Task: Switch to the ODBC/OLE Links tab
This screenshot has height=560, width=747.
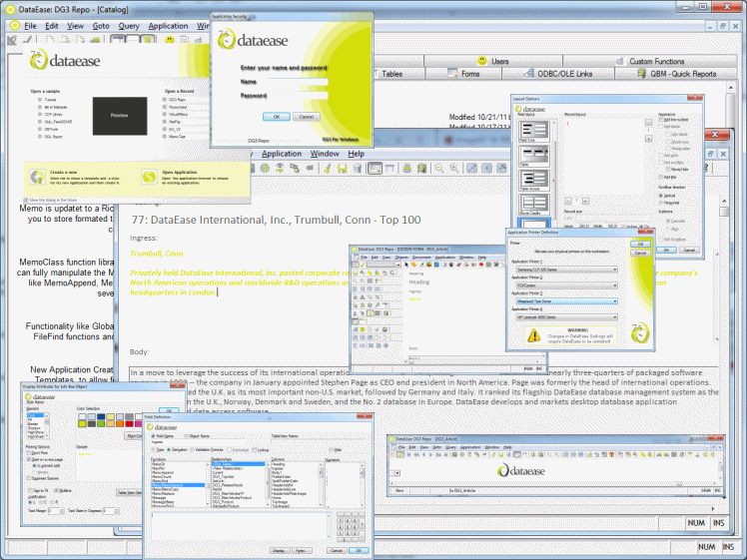Action: pyautogui.click(x=558, y=74)
